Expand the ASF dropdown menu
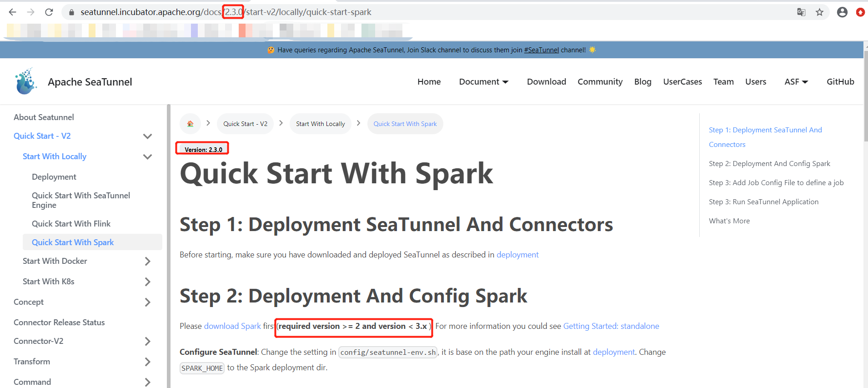 point(796,81)
